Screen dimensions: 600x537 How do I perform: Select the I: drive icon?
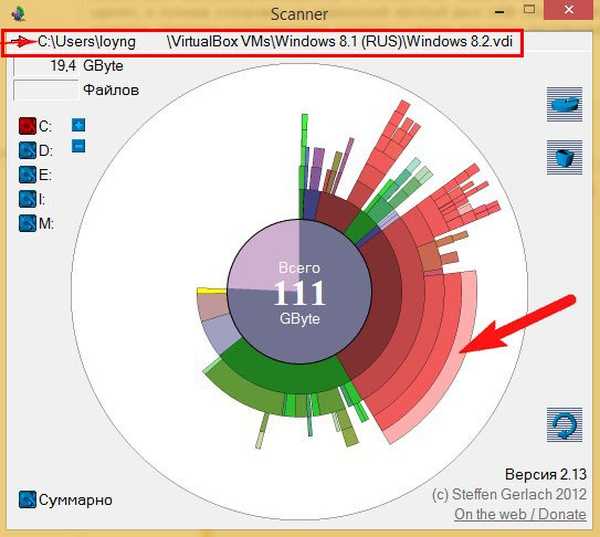click(27, 199)
